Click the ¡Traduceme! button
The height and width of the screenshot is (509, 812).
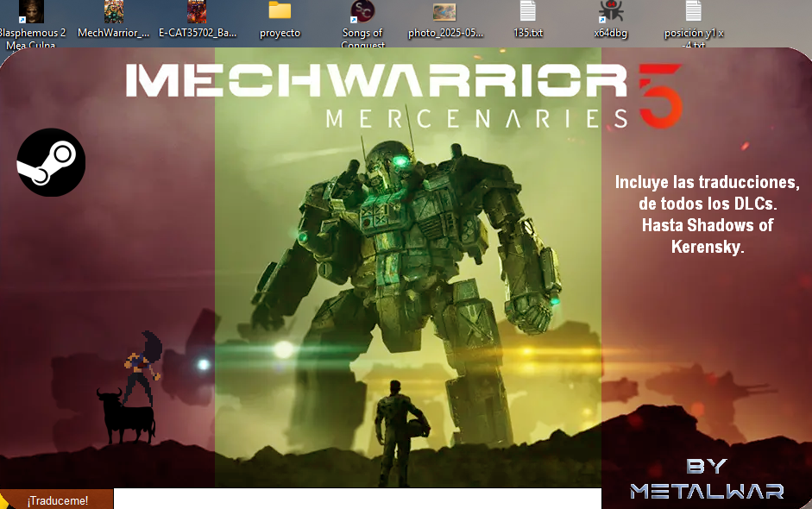(x=56, y=500)
